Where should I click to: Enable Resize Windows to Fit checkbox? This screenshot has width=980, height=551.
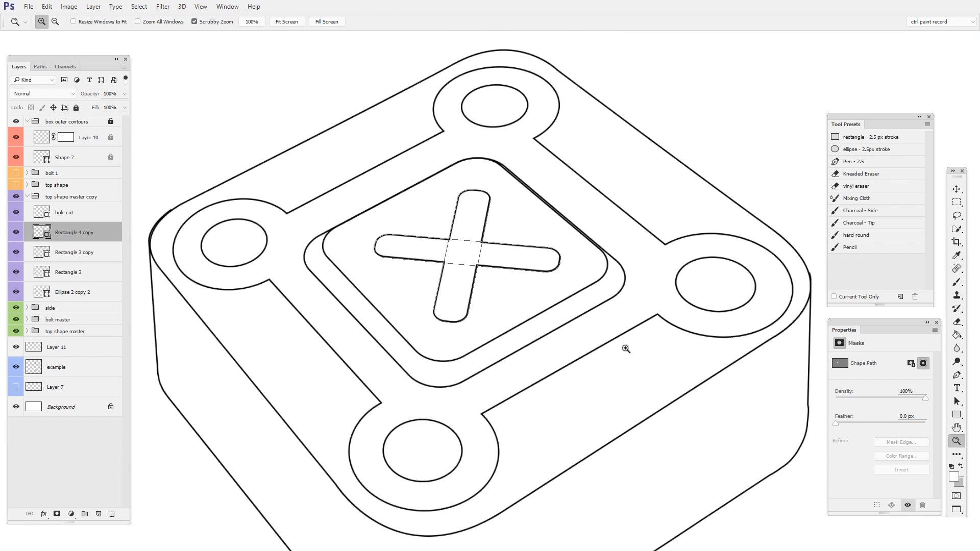pyautogui.click(x=73, y=21)
